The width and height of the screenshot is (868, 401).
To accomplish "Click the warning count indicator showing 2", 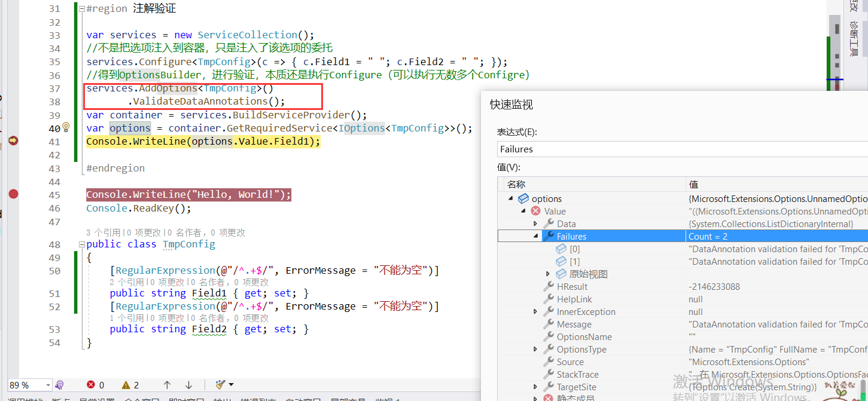I will [x=130, y=385].
